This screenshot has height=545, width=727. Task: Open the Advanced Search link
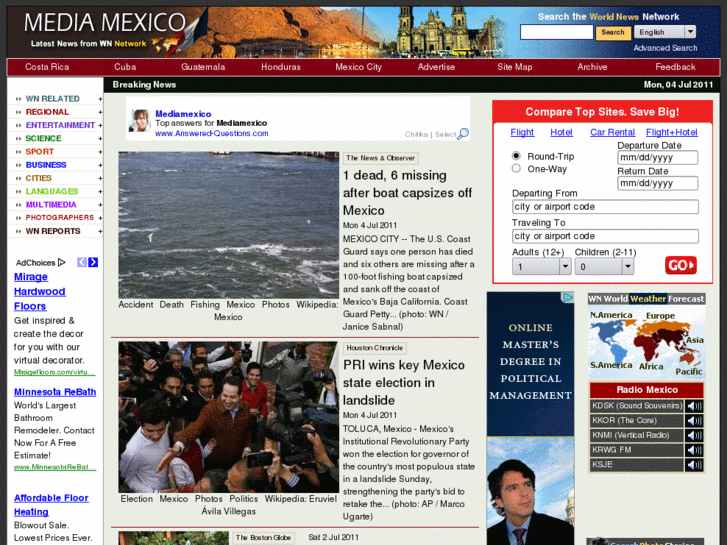click(665, 48)
